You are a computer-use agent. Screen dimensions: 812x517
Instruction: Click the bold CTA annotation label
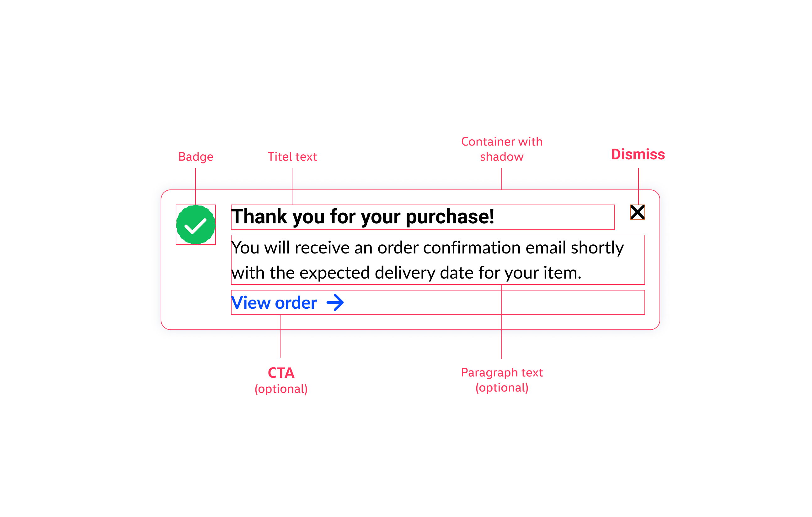(281, 373)
